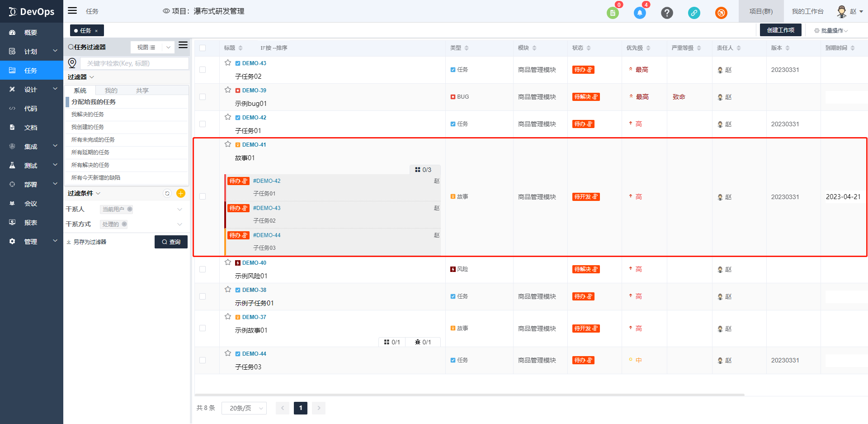Click the keyword search input field

pos(134,63)
